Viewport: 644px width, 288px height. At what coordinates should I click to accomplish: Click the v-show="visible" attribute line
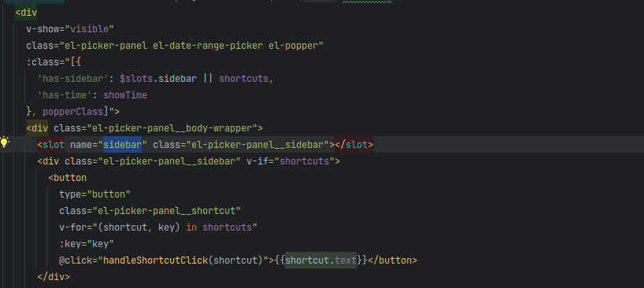point(70,29)
